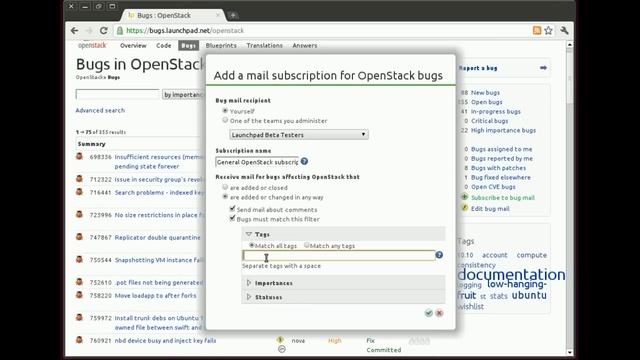Open bug 758220 Move loadapp to after forks
This screenshot has height=360, width=640.
[156, 296]
